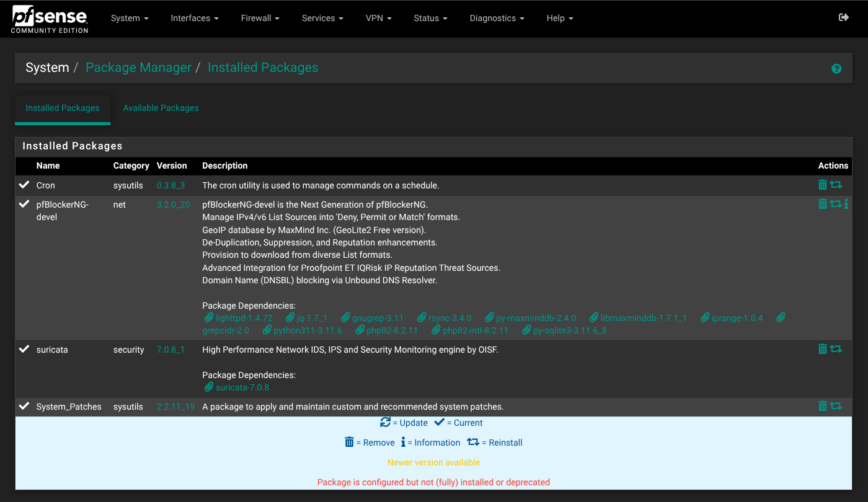Open the php82-8.2.11 dependency link

(386, 330)
